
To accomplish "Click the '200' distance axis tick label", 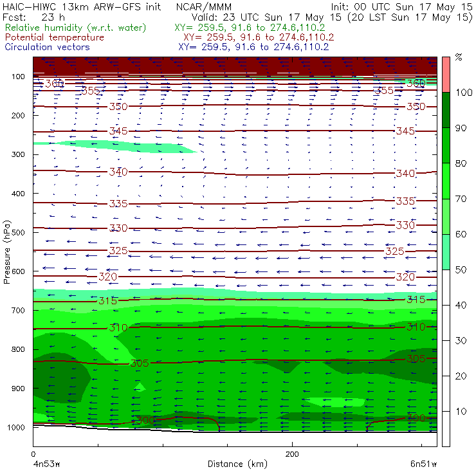I will [x=292, y=454].
